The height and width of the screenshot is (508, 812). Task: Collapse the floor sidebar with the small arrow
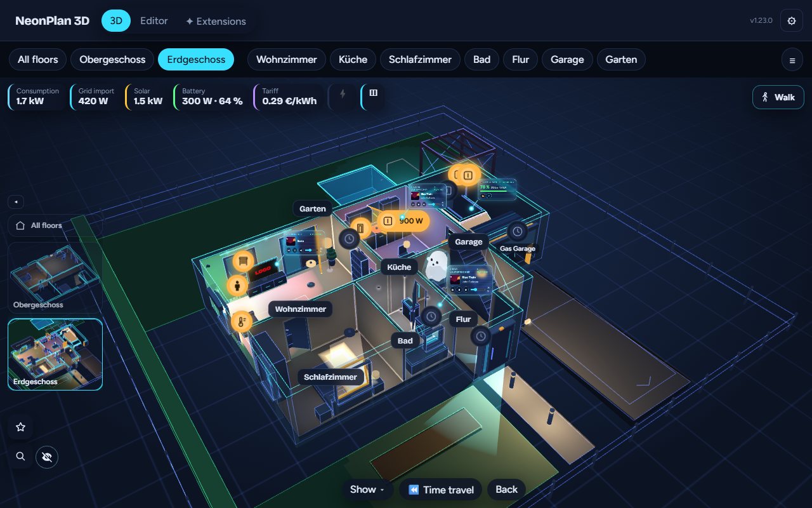point(16,202)
